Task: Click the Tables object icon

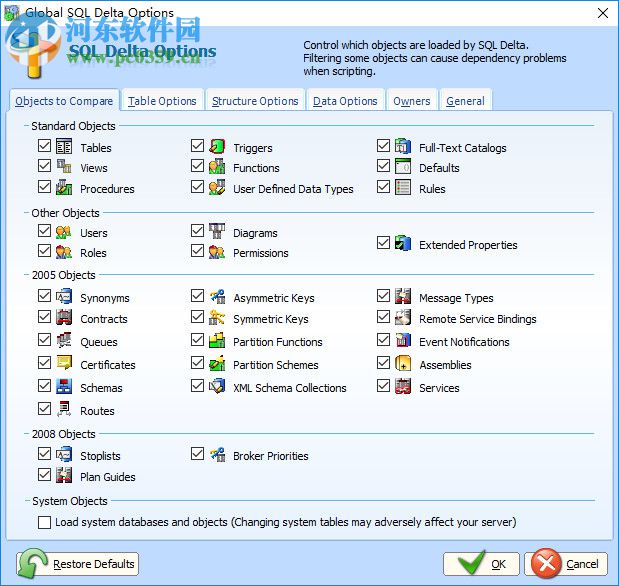Action: 64,146
